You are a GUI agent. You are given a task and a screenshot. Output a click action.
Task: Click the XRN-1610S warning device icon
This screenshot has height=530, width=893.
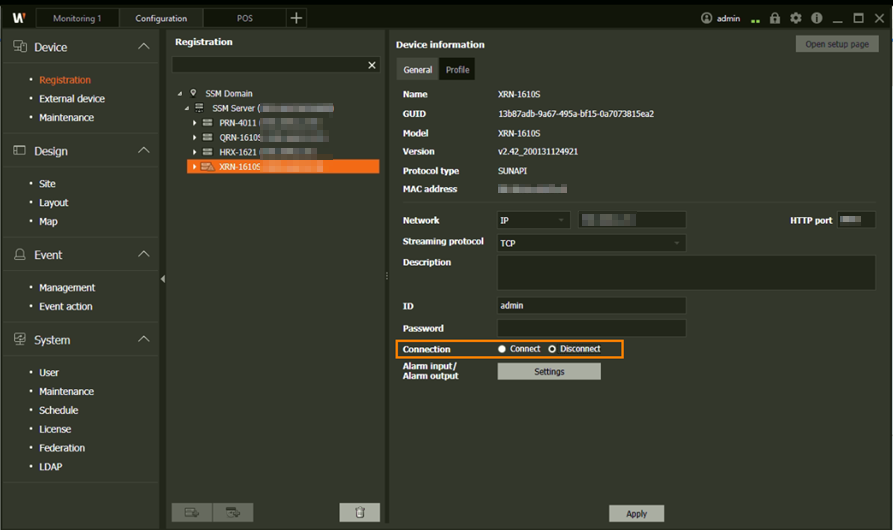pyautogui.click(x=207, y=167)
